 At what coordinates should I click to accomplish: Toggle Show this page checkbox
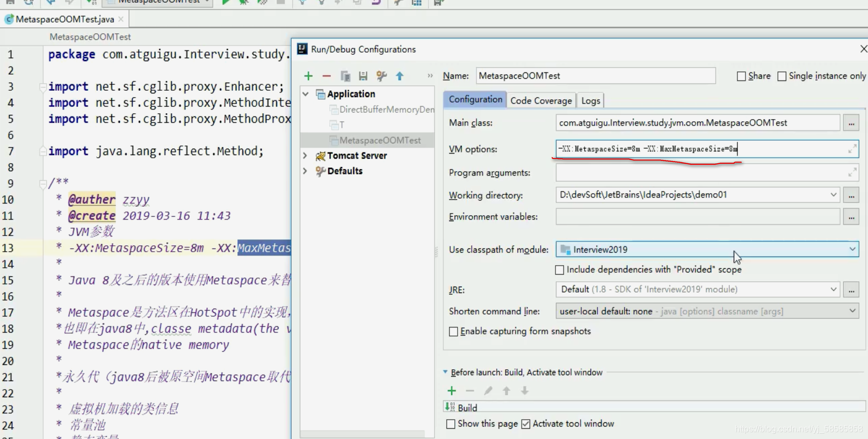pos(451,424)
